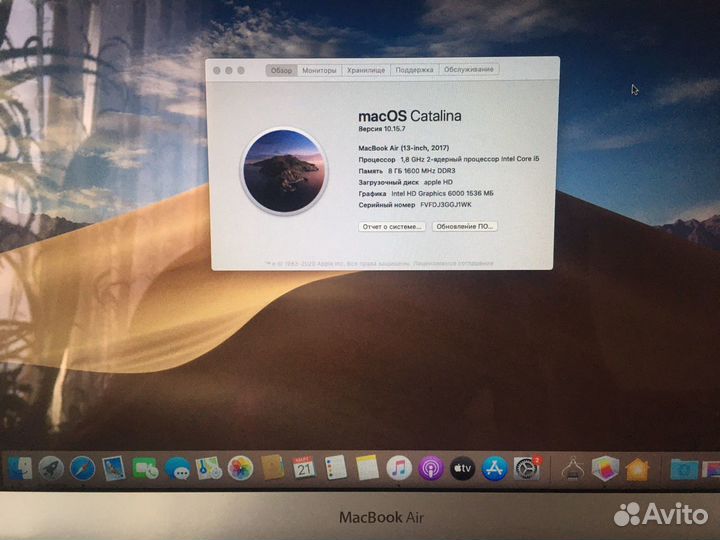Click the serial number FVFDJ3GGJ1WK
Viewport: 720px width, 540px height.
(x=446, y=205)
